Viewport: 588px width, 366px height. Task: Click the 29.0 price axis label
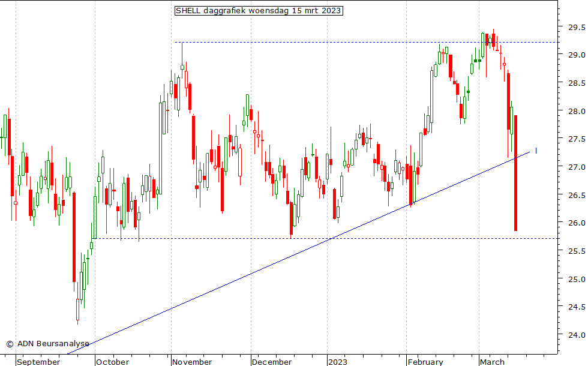[x=577, y=55]
